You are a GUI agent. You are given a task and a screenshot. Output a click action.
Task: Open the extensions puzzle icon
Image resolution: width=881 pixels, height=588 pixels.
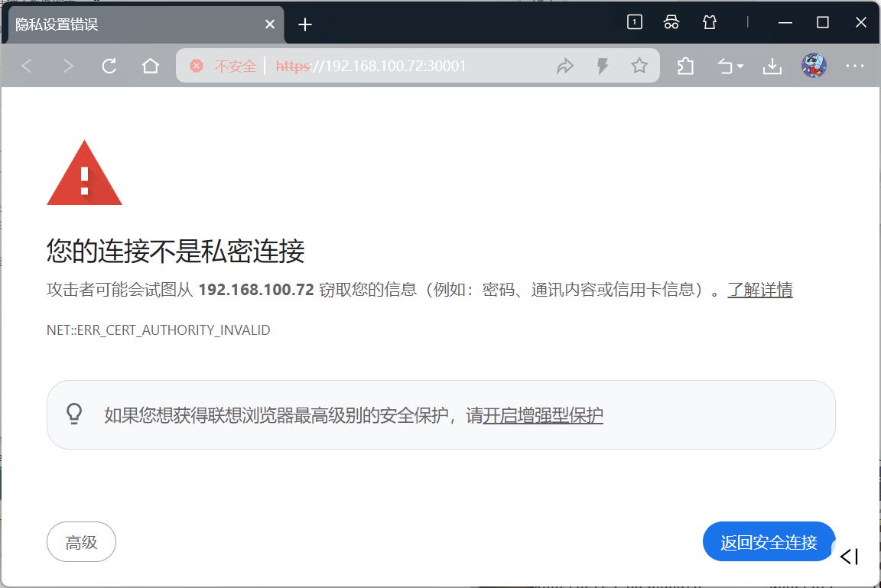click(x=685, y=67)
